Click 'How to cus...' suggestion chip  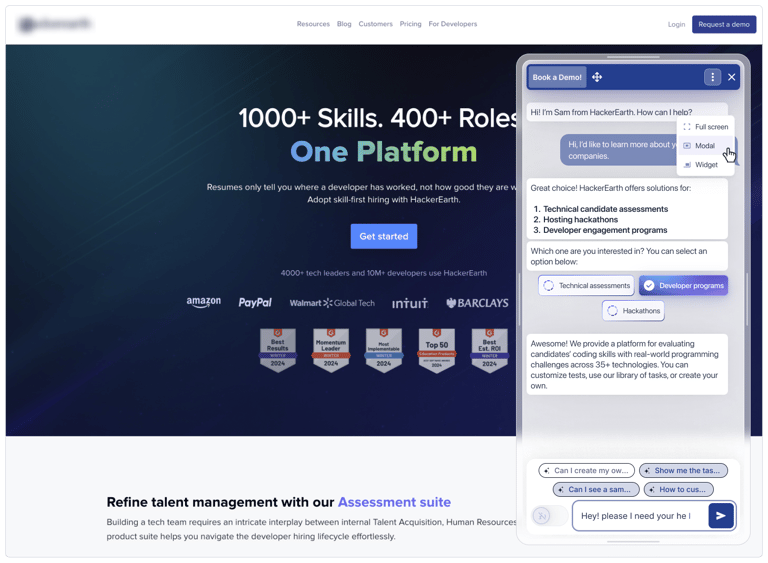coord(678,489)
